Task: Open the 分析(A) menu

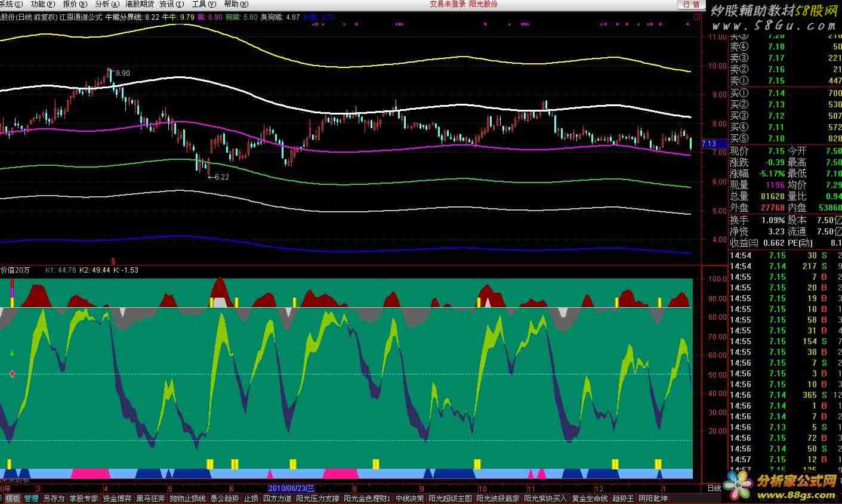Action: point(107,4)
